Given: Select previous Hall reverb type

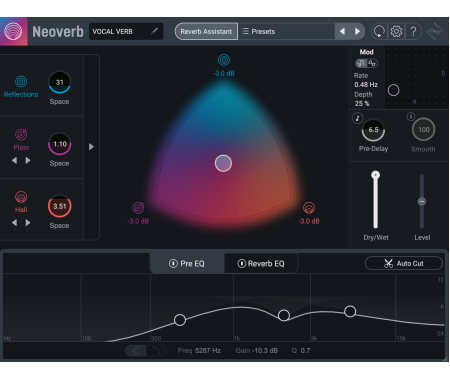Looking at the screenshot, I should click(x=14, y=222).
